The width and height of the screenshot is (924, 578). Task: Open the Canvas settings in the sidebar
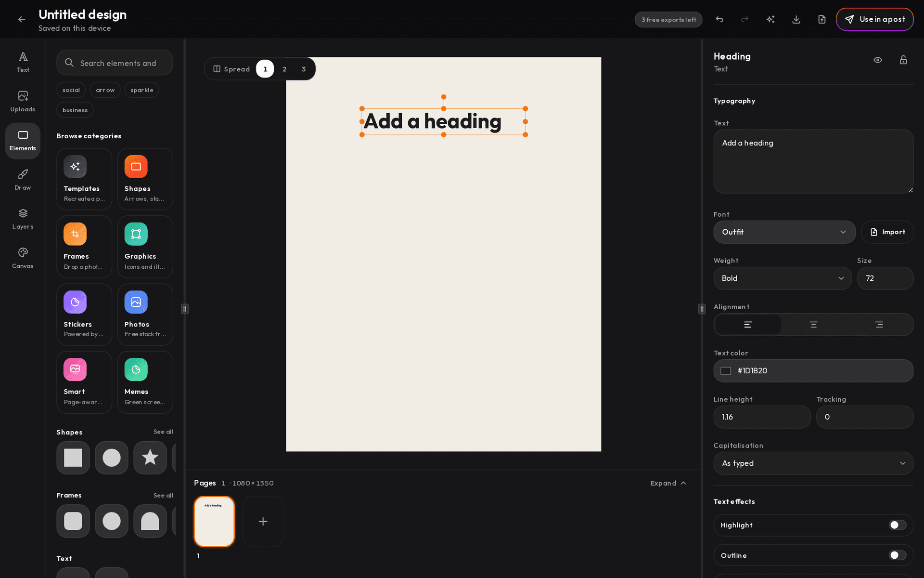pos(23,259)
